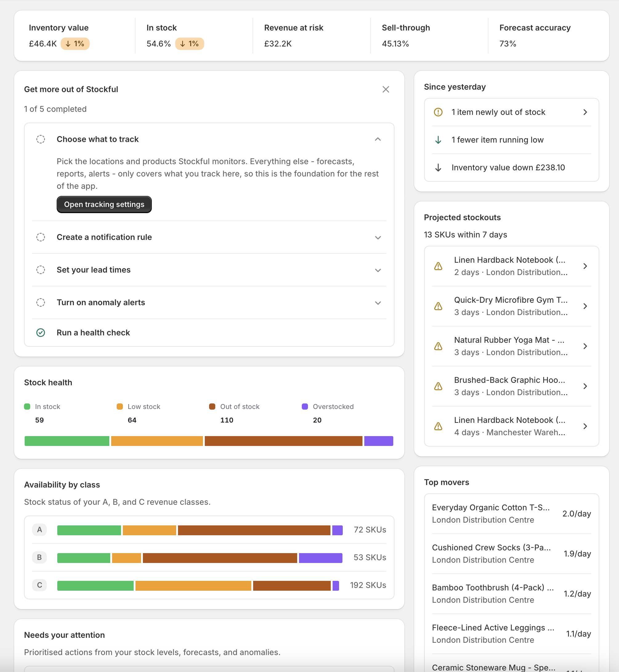Click the class B badge
Viewport: 619px width, 672px height.
(x=39, y=558)
